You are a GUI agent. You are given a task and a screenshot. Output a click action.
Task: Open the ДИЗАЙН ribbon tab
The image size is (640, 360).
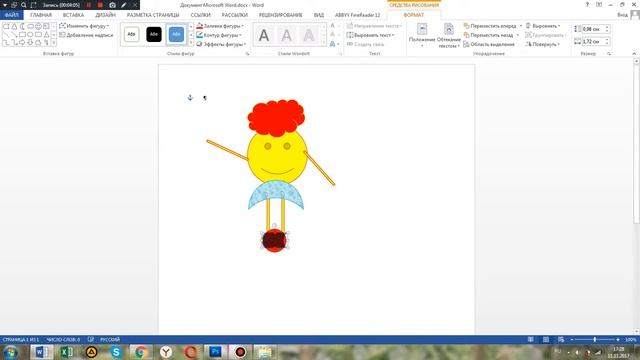tap(105, 15)
